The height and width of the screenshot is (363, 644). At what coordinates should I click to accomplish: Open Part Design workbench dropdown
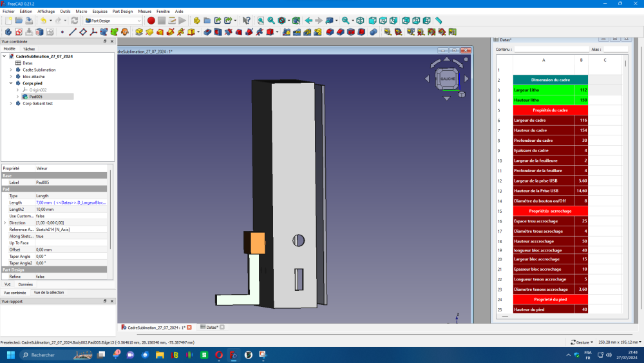(x=113, y=21)
